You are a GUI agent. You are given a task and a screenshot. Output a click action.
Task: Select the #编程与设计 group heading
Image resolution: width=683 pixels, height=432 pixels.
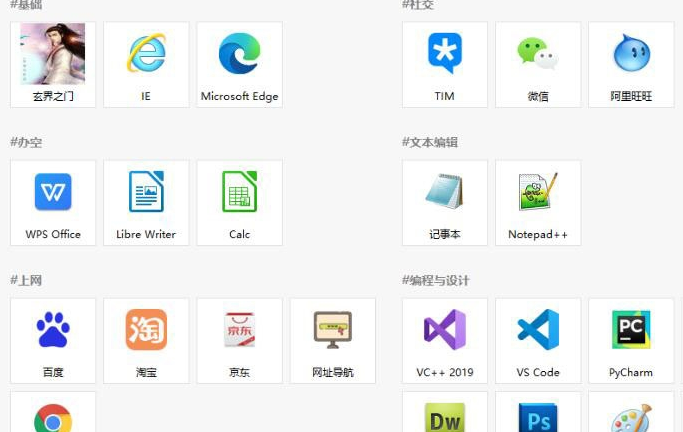click(x=436, y=280)
